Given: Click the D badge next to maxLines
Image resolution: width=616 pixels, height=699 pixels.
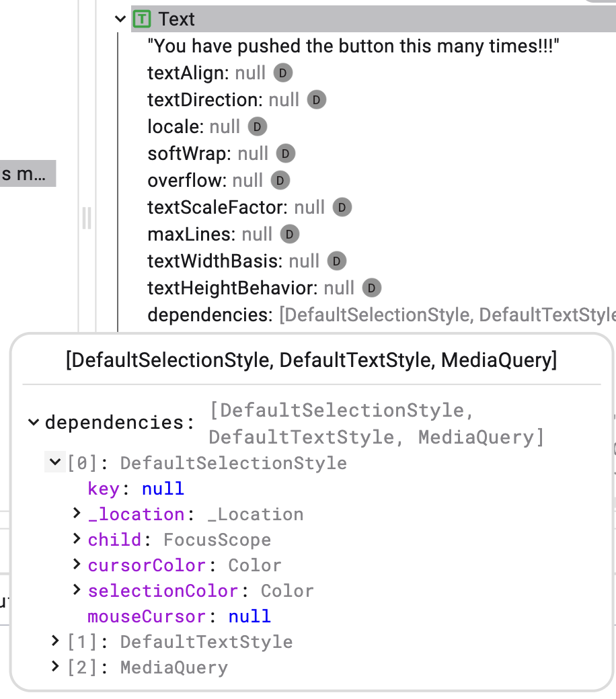Looking at the screenshot, I should [288, 234].
